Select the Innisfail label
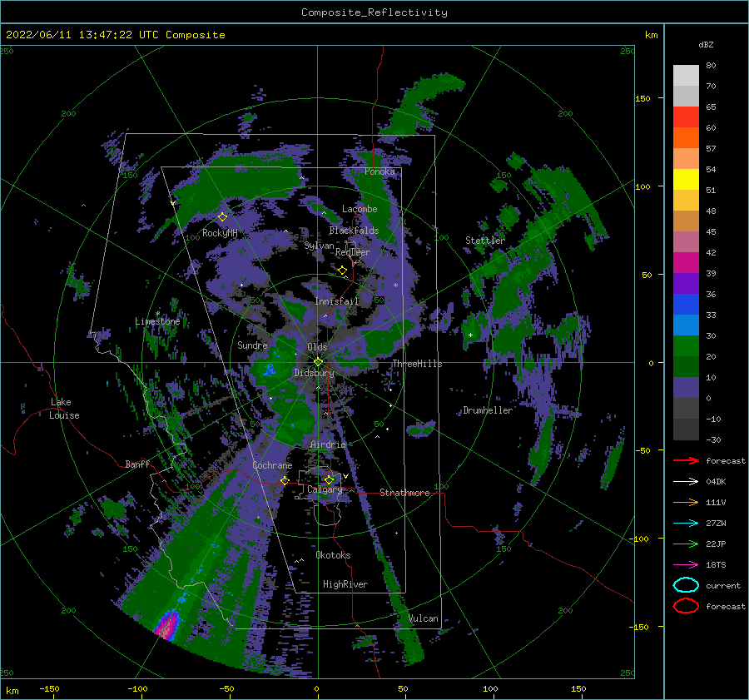The image size is (749, 700). click(x=337, y=301)
